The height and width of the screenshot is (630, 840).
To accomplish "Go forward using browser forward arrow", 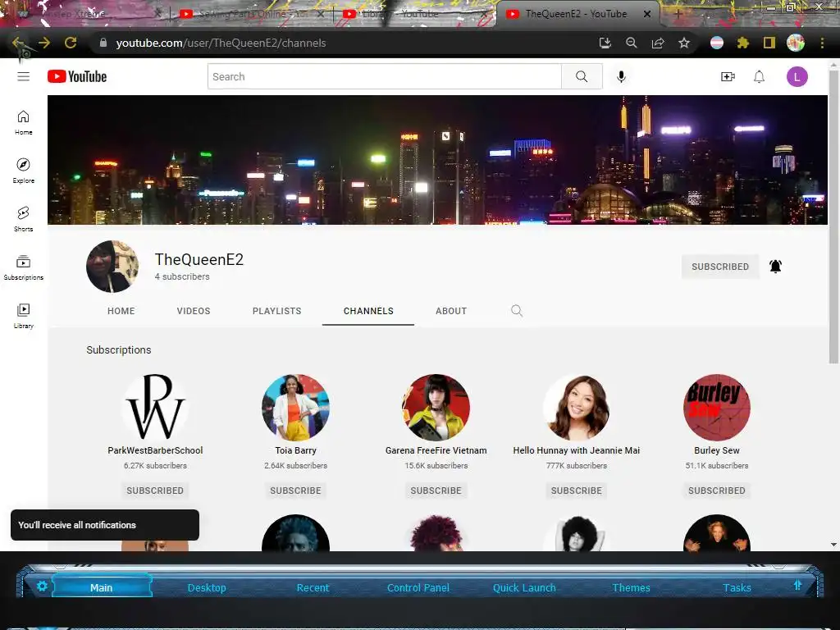I will tap(44, 43).
